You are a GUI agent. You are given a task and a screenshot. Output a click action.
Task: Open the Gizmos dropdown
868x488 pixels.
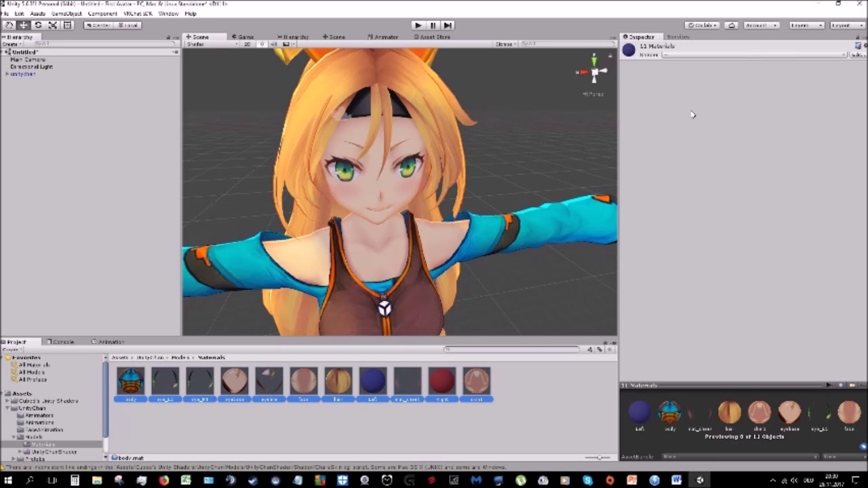point(505,44)
